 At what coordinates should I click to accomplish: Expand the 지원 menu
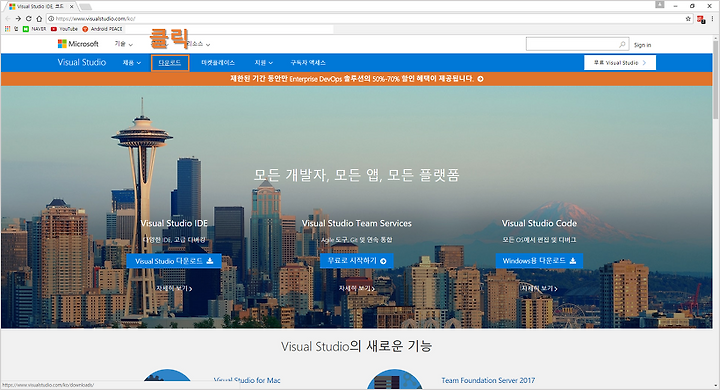click(x=264, y=62)
